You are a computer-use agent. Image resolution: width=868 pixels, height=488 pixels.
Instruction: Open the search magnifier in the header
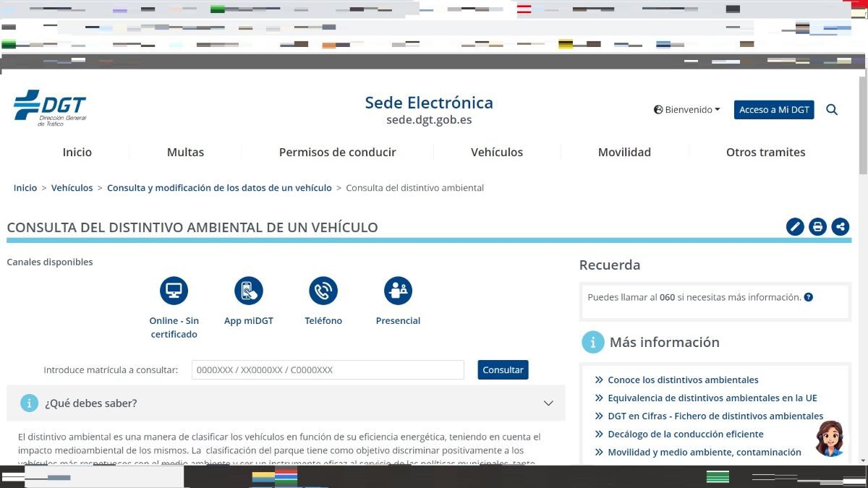click(831, 109)
